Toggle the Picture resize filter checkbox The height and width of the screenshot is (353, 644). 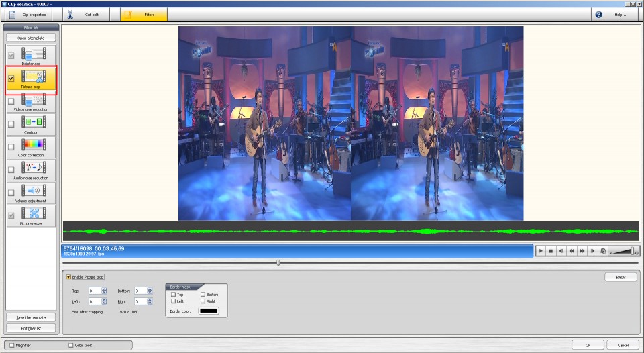[x=11, y=215]
